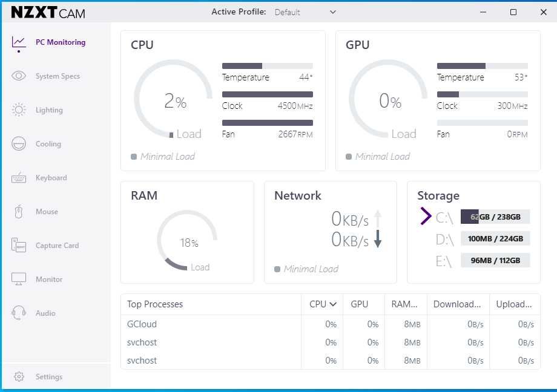Click the GPU column header

pos(360,304)
